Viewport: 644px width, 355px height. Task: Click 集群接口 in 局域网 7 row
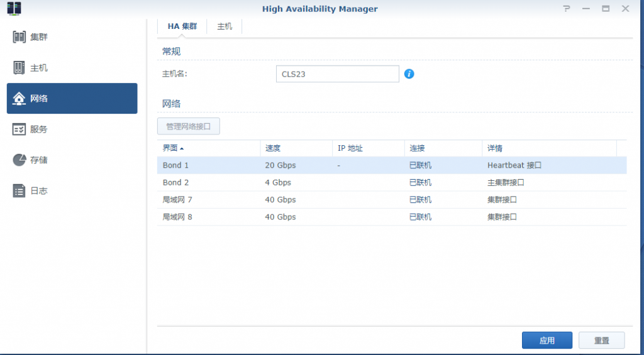(502, 200)
